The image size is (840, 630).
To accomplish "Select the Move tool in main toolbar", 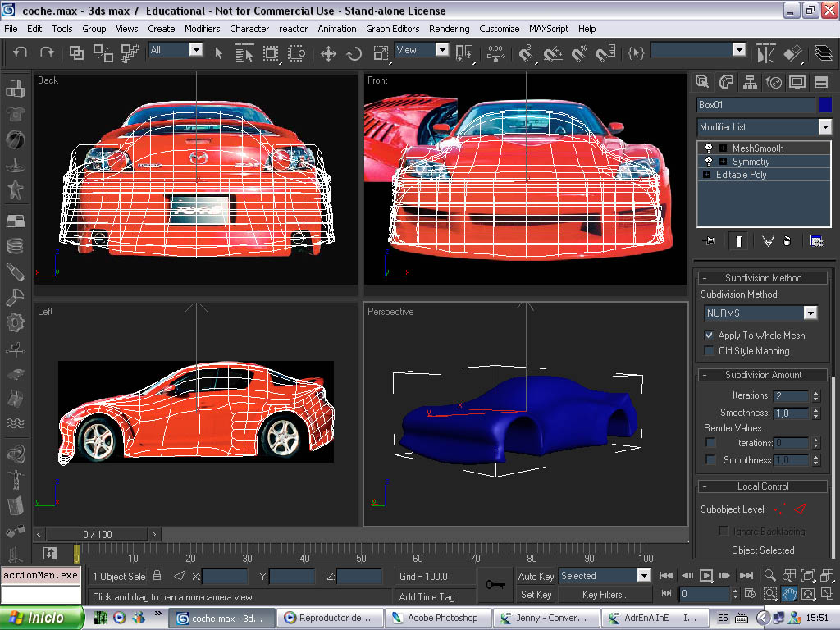I will click(328, 53).
